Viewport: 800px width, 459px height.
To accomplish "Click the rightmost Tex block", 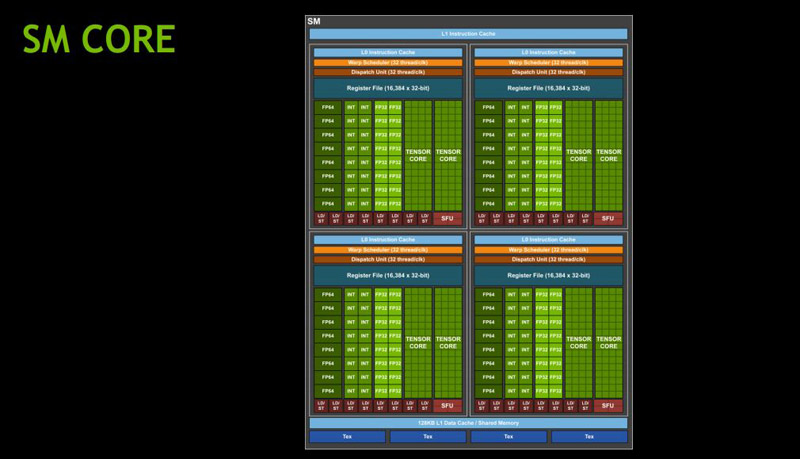I will tap(589, 437).
